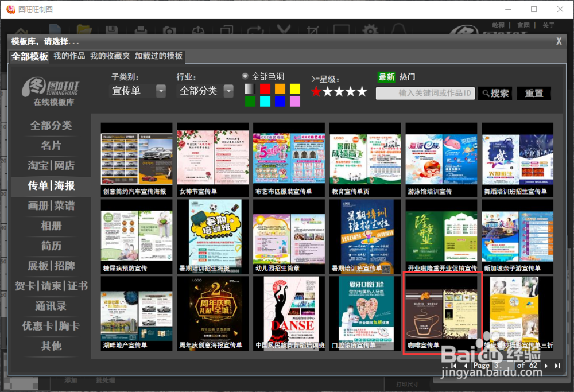Filter by red color swatch
The height and width of the screenshot is (392, 574).
click(x=265, y=89)
